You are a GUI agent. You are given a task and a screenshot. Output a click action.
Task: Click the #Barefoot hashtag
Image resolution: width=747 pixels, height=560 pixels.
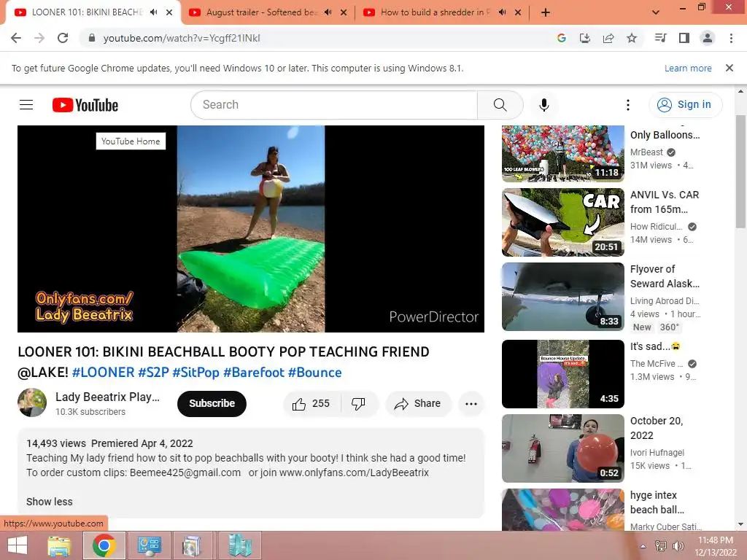253,373
